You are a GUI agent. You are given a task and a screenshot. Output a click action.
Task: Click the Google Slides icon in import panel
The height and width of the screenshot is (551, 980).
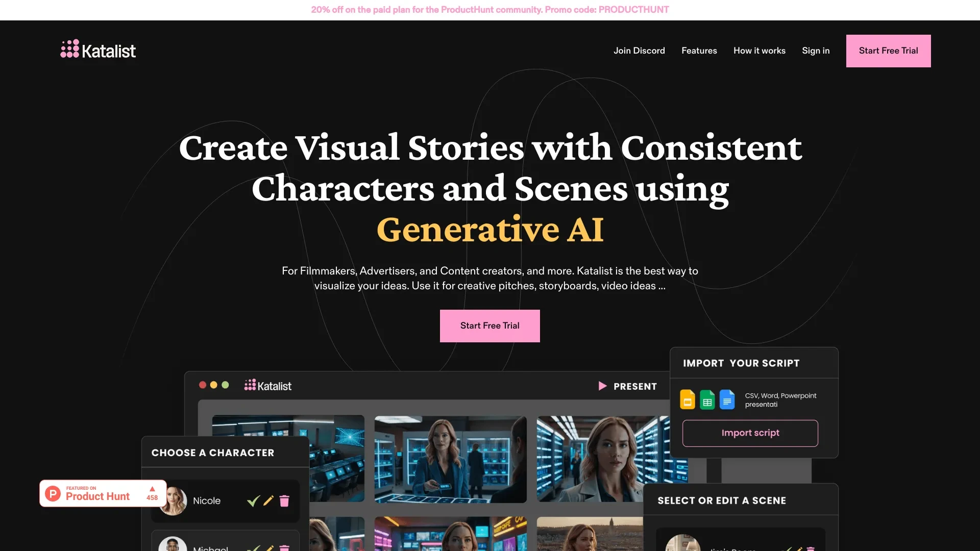(687, 399)
